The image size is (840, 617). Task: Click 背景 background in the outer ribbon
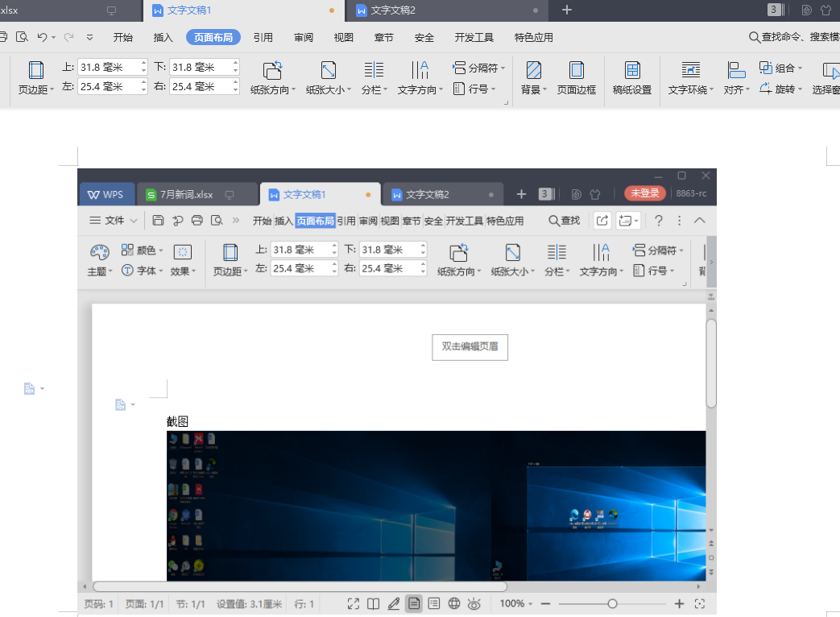click(x=534, y=78)
